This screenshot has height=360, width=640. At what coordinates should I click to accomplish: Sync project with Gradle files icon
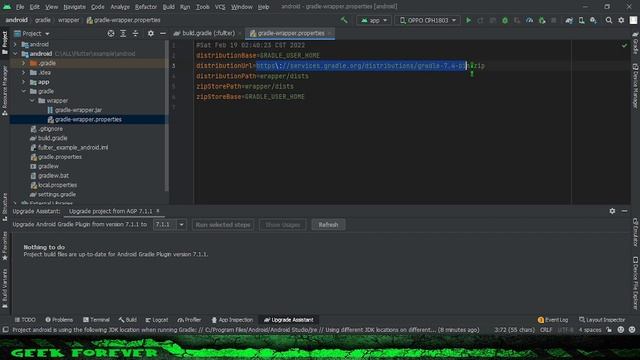click(569, 20)
